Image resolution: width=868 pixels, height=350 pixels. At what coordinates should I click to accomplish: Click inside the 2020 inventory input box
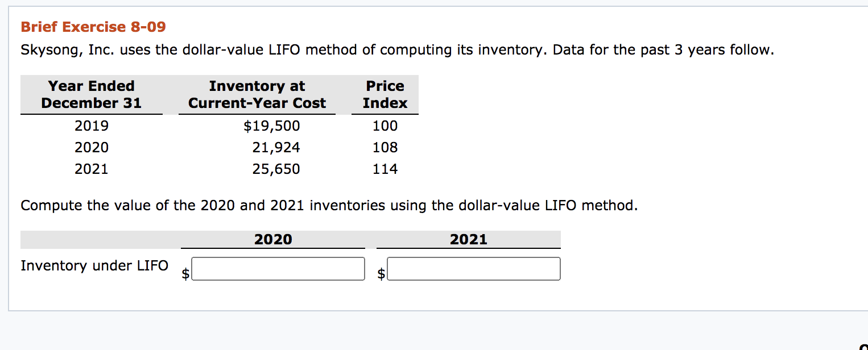(x=278, y=268)
